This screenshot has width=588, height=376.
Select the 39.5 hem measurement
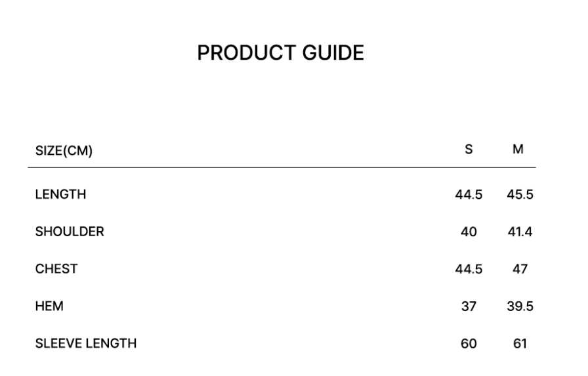click(x=519, y=306)
